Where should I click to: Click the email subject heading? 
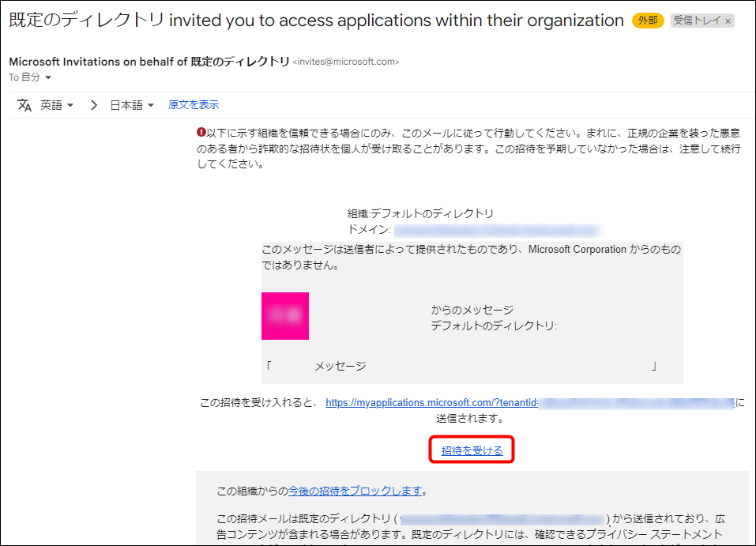[316, 21]
